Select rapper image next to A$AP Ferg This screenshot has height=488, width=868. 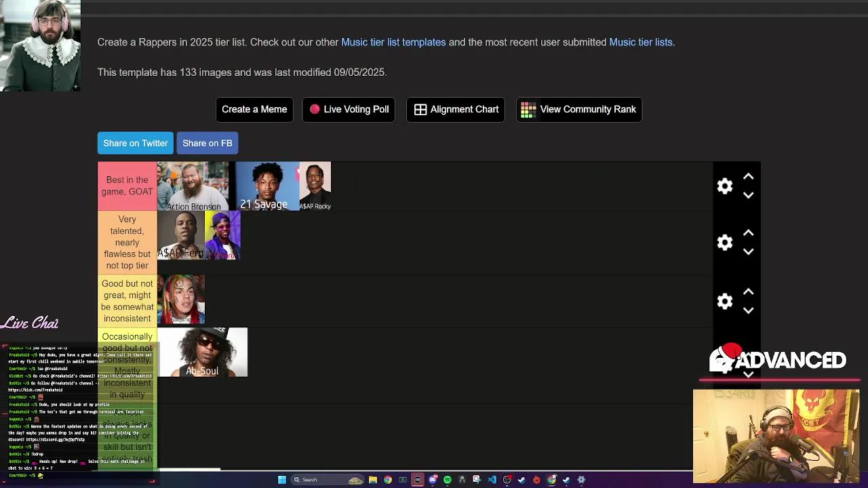(x=222, y=235)
